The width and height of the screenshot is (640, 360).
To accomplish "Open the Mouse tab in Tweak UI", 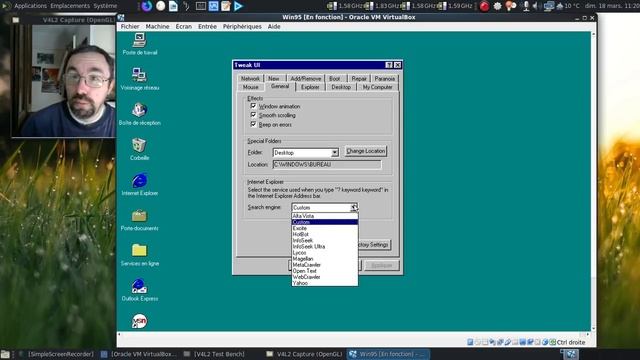I will tap(251, 87).
